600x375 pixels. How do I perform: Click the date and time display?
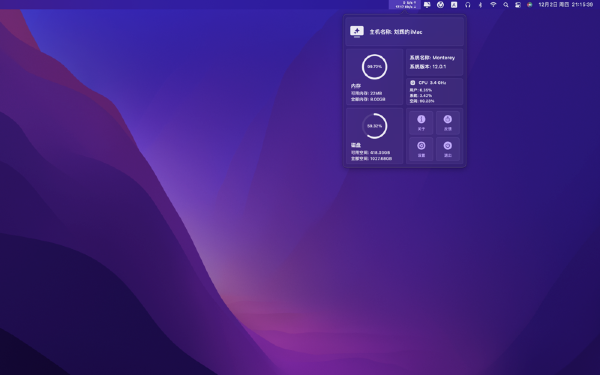click(566, 5)
